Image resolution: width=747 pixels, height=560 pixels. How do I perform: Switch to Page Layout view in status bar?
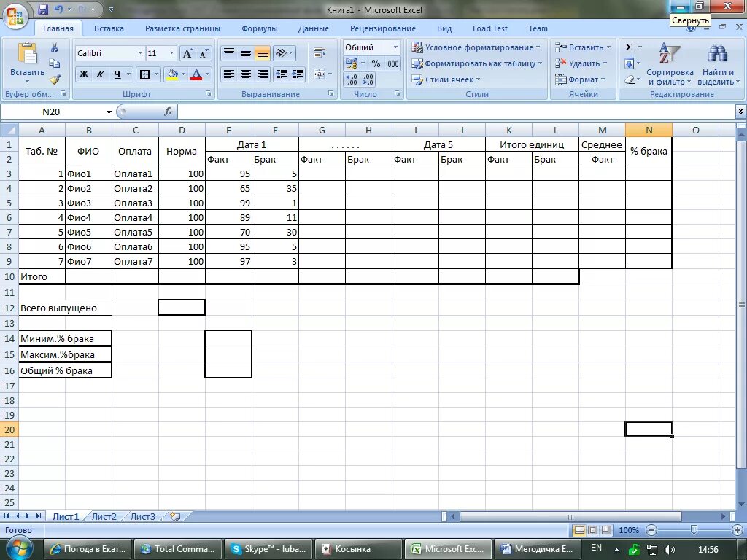click(x=592, y=530)
